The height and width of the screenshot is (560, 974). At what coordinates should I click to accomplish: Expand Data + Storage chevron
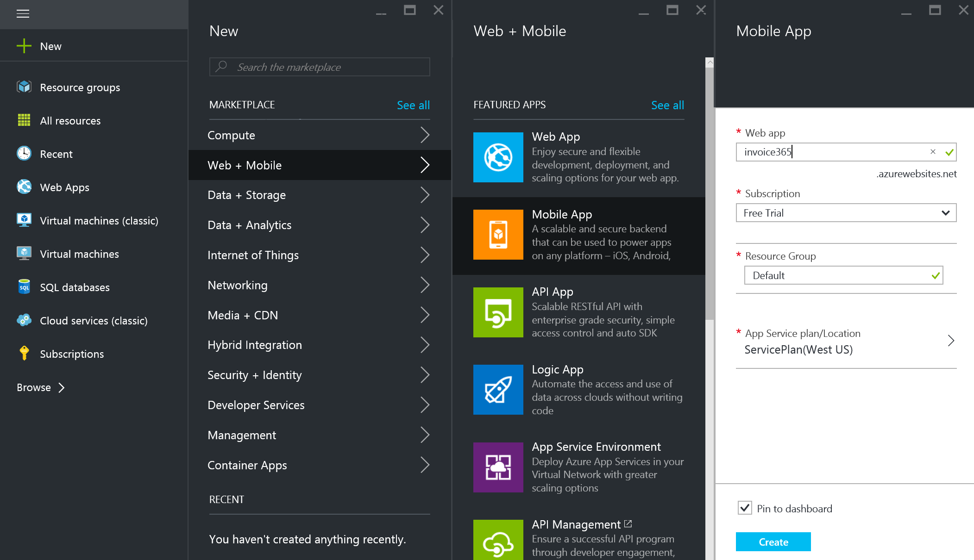[425, 195]
